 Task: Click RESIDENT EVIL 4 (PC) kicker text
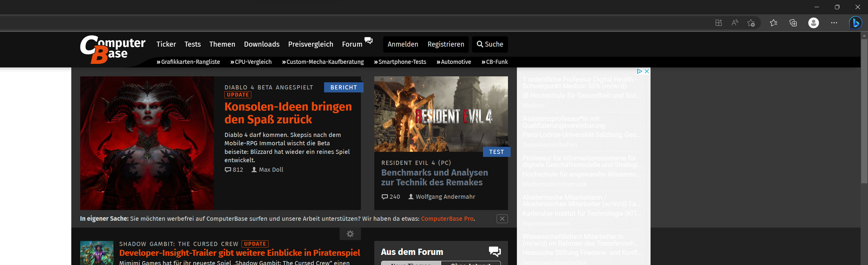[x=416, y=163]
